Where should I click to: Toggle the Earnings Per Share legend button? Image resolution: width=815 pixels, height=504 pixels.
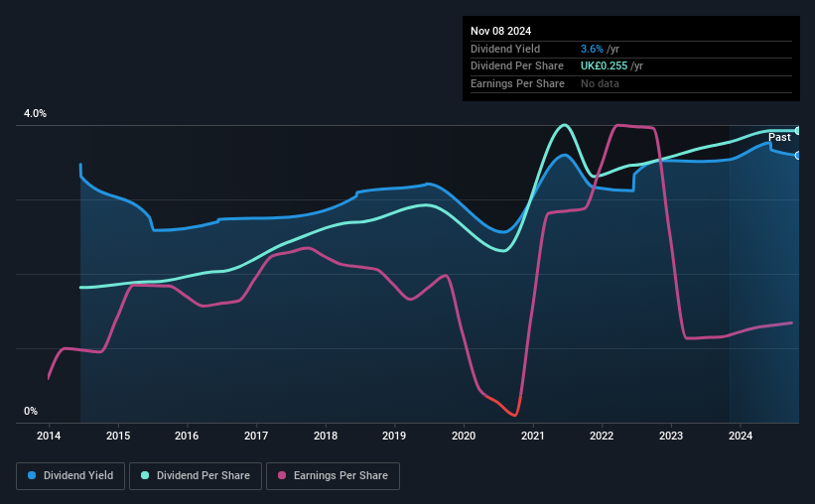click(333, 476)
